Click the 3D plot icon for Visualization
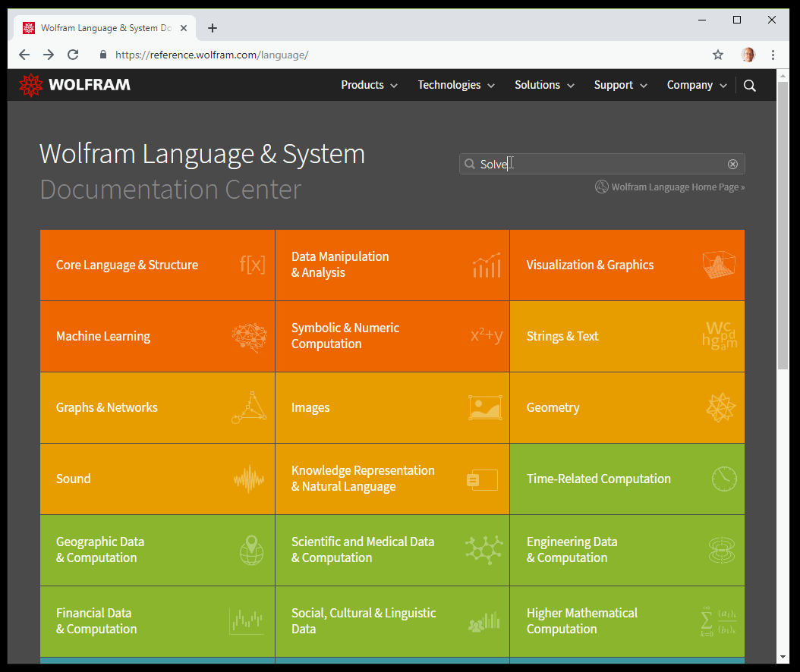Viewport: 800px width, 672px height. point(719,265)
